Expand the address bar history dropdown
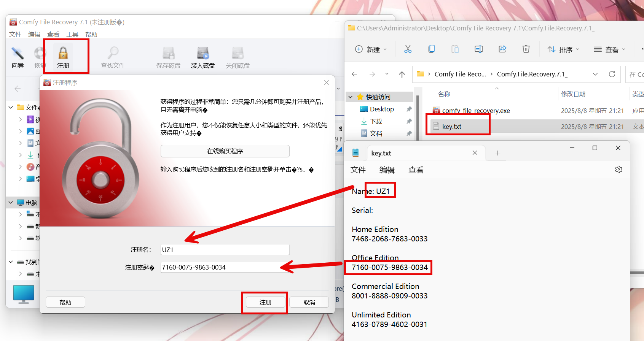Viewport: 644px width, 341px height. [x=595, y=74]
